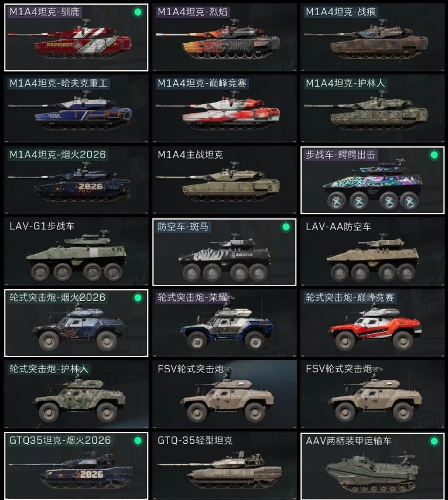Click green indicator on AAV两栖装甲运输车 card

[x=434, y=441]
